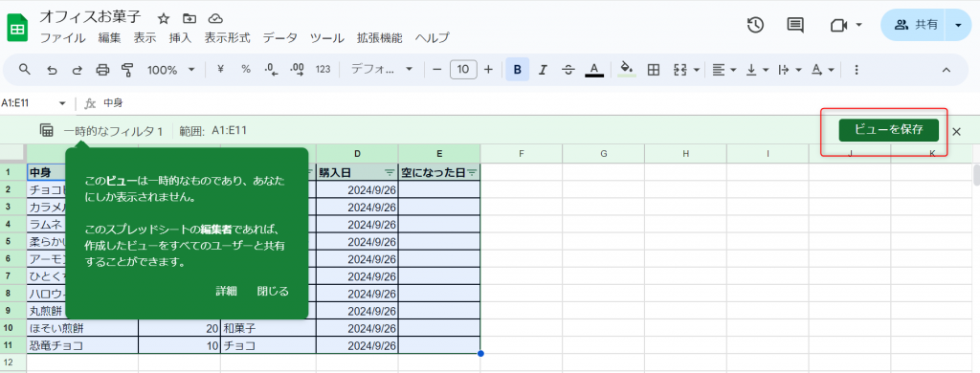The width and height of the screenshot is (980, 373).
Task: Click the borders grid icon
Action: click(654, 70)
